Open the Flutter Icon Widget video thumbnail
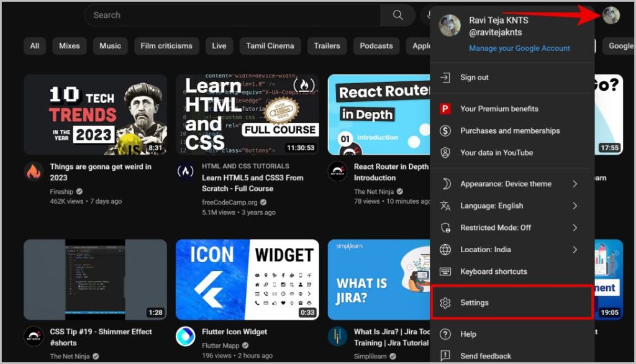This screenshot has height=364, width=636. pos(247,280)
